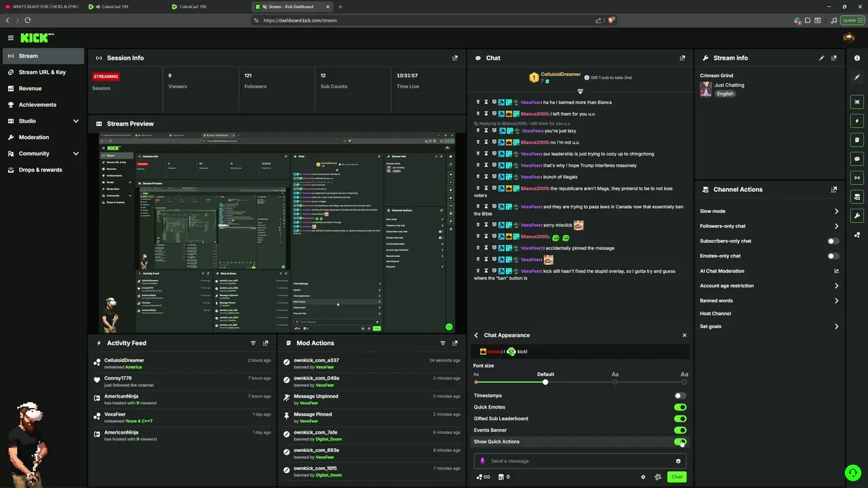Enable Subscribers-only chat
Image resolution: width=868 pixels, height=488 pixels.
tap(833, 241)
